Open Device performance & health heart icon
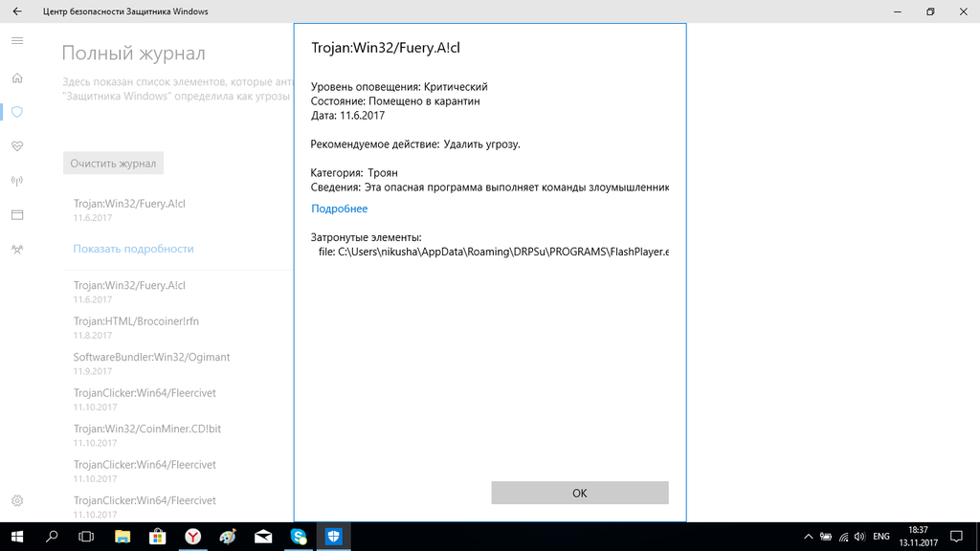Viewport: 980px width, 551px height. point(17,146)
